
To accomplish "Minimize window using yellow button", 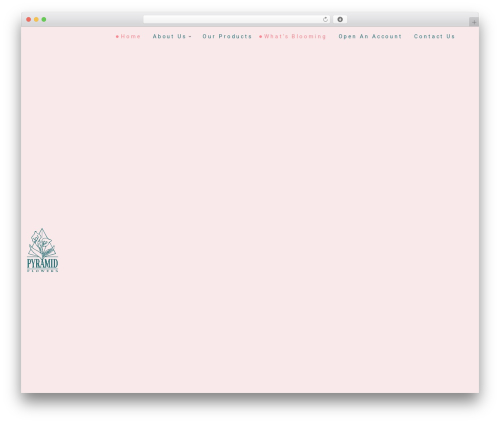I will click(x=36, y=19).
